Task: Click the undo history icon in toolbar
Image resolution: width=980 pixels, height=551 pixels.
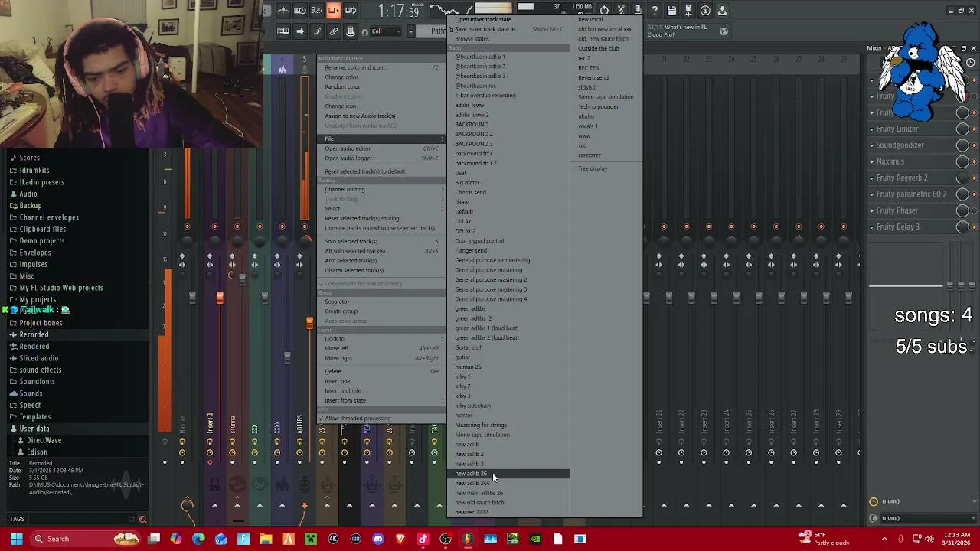Action: pyautogui.click(x=605, y=11)
